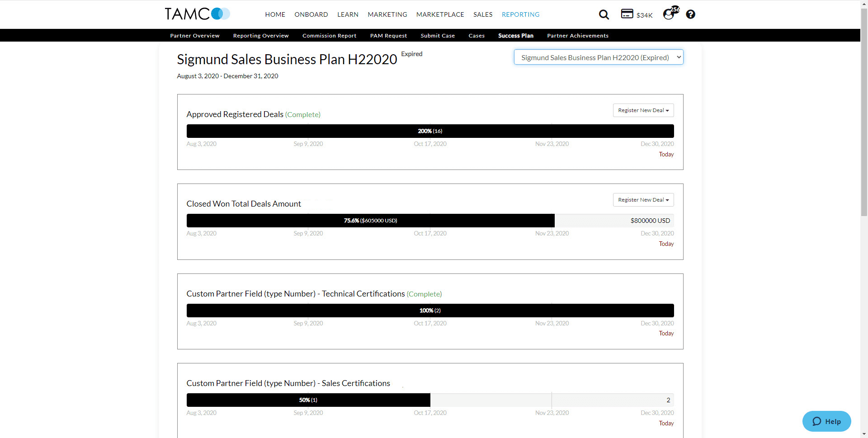
Task: Navigate to Partner Overview
Action: coord(194,36)
